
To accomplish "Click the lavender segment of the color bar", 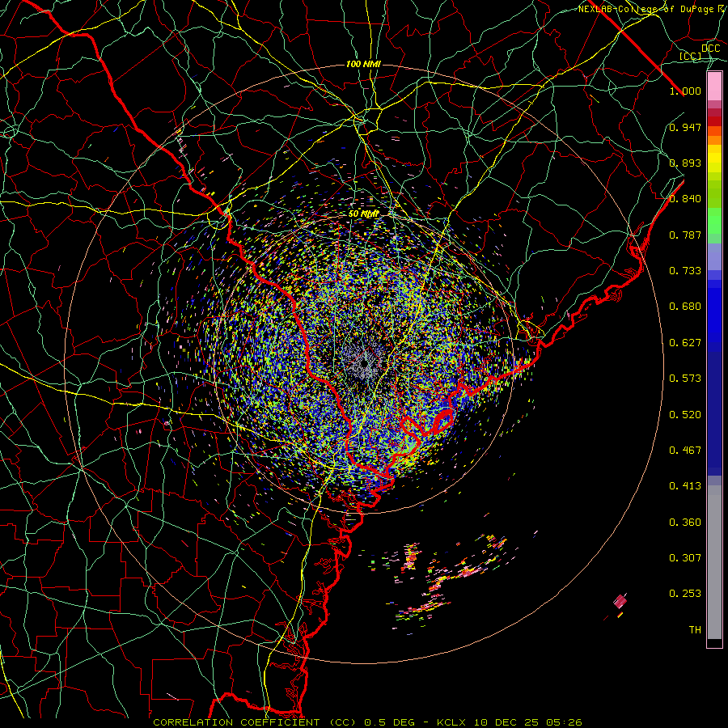I will pyautogui.click(x=714, y=256).
